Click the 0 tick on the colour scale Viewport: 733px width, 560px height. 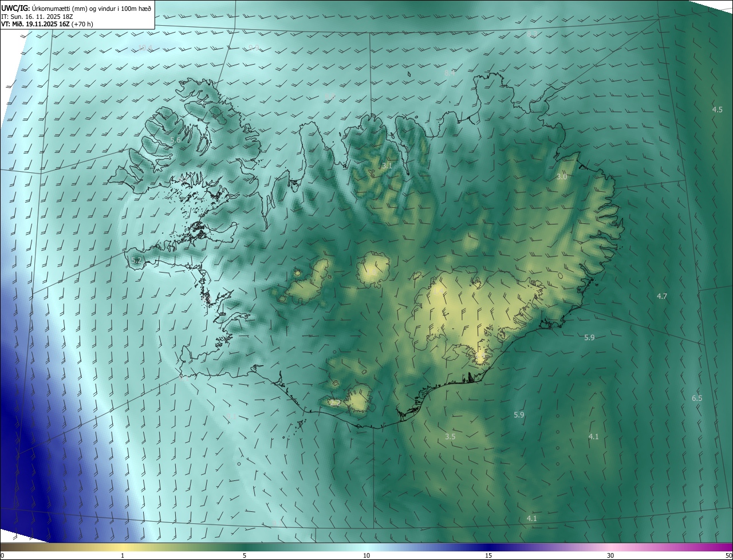point(2,555)
